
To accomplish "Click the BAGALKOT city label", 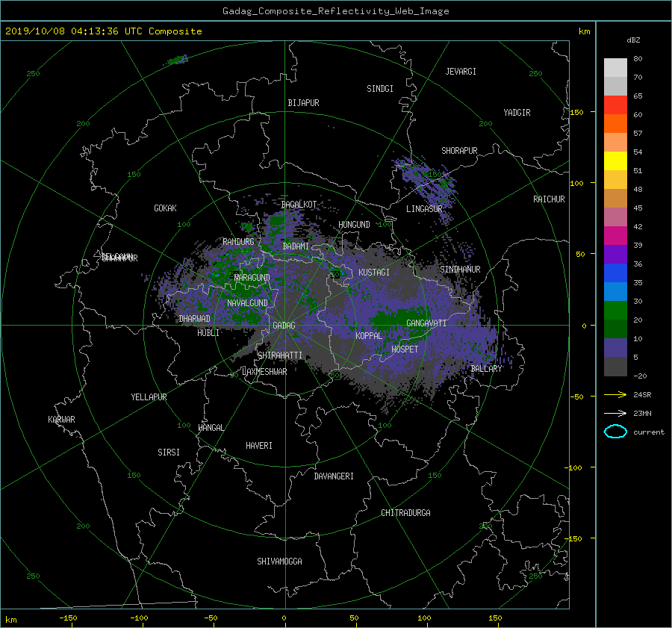I will click(299, 205).
